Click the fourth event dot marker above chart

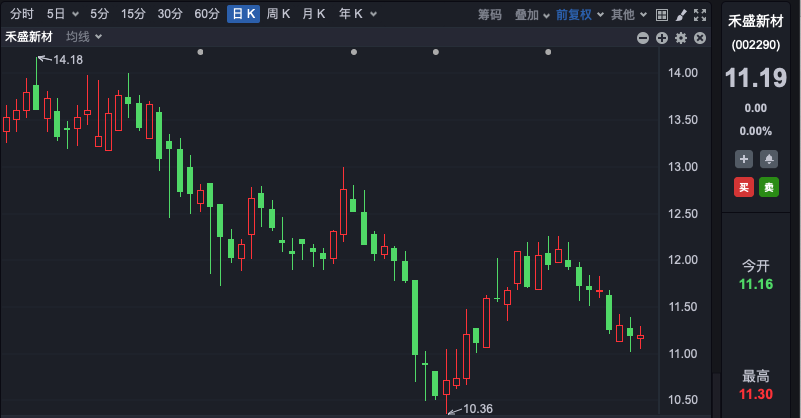pyautogui.click(x=548, y=52)
